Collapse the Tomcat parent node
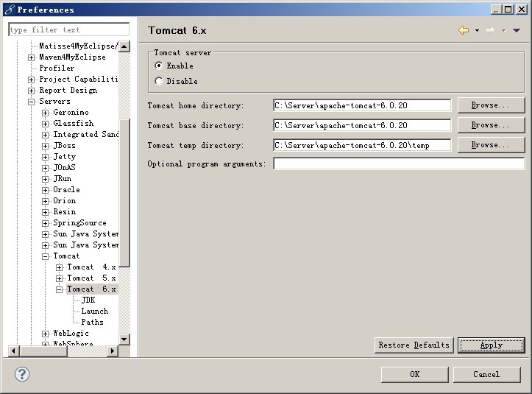Screen dimensions: 532x394 (45, 257)
